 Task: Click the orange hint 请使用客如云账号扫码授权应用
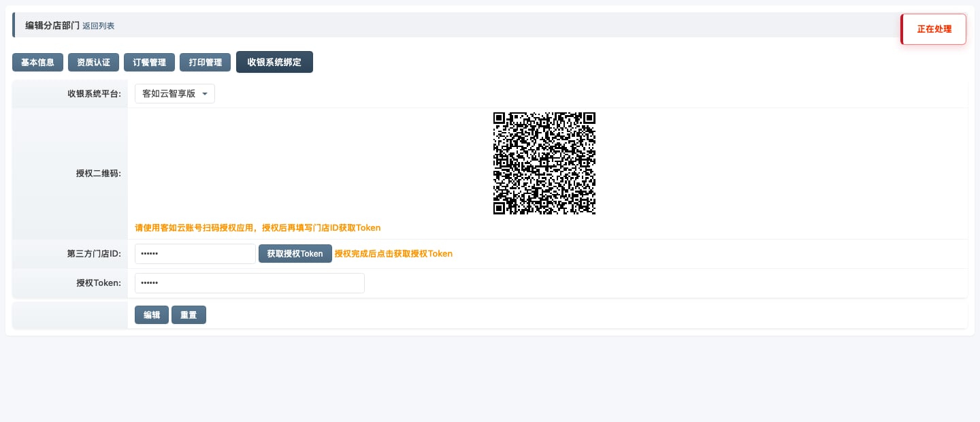pyautogui.click(x=258, y=228)
